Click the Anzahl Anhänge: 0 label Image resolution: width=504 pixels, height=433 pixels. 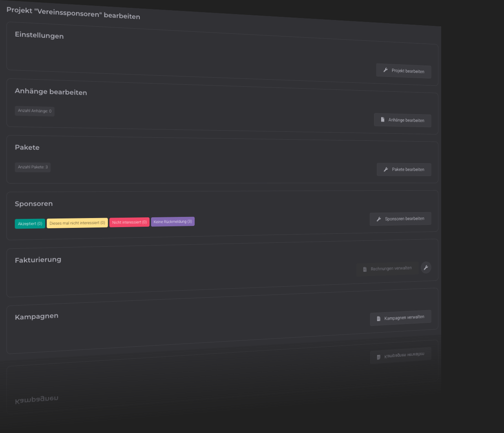pos(35,111)
